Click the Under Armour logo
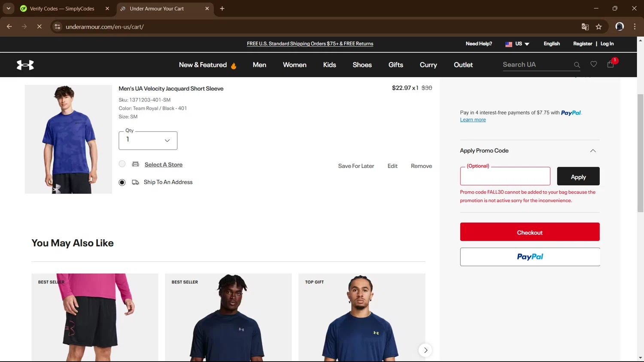 [x=25, y=65]
